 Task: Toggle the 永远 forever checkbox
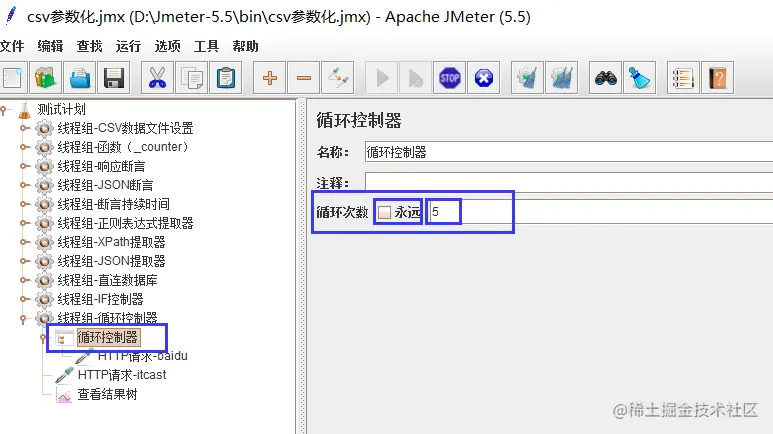click(384, 213)
